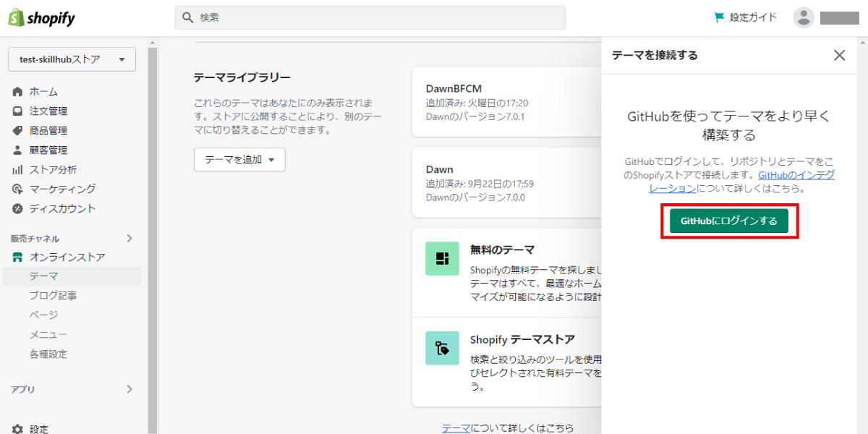
Task: Click the ストア分析 bar chart icon
Action: (x=18, y=170)
